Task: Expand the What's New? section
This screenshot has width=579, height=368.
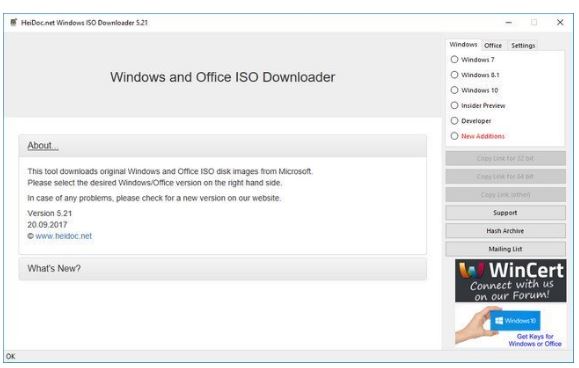Action: click(223, 268)
